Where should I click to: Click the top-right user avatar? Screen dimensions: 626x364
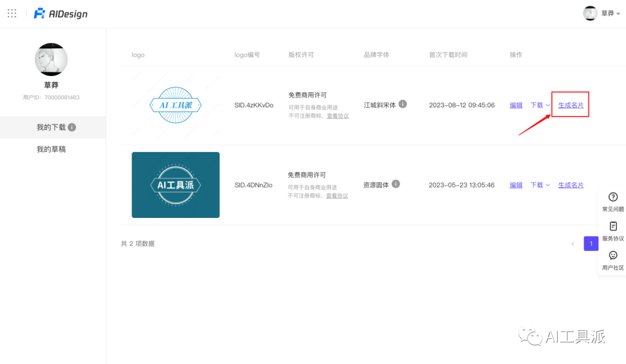point(590,13)
